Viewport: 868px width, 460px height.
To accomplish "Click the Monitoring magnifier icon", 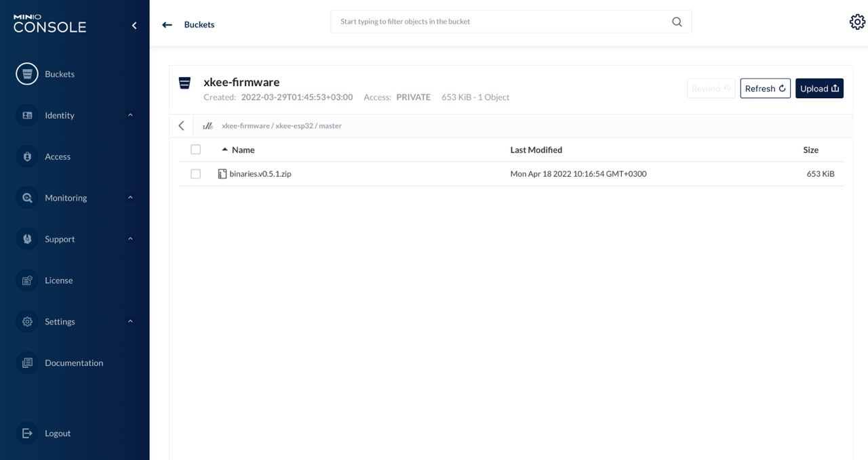I will coord(27,198).
